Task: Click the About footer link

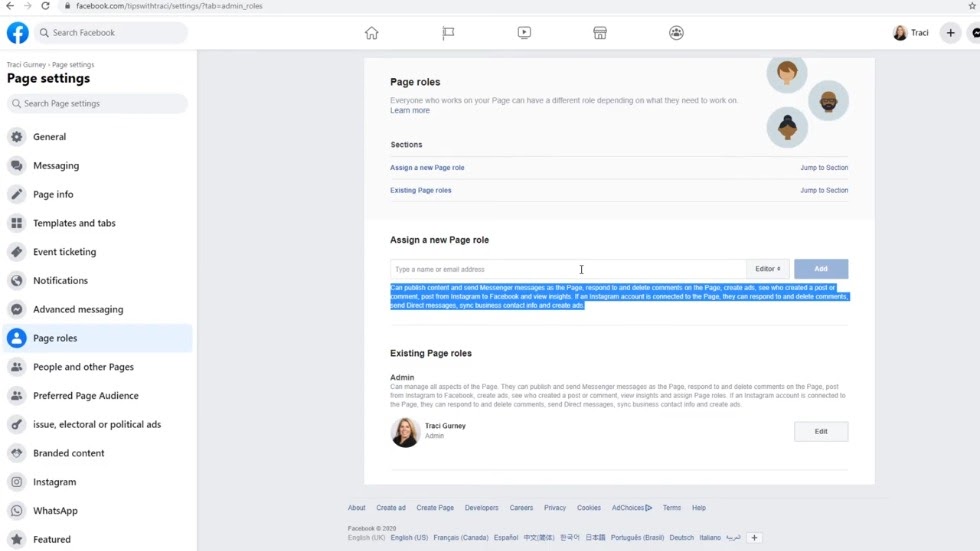Action: click(x=356, y=508)
